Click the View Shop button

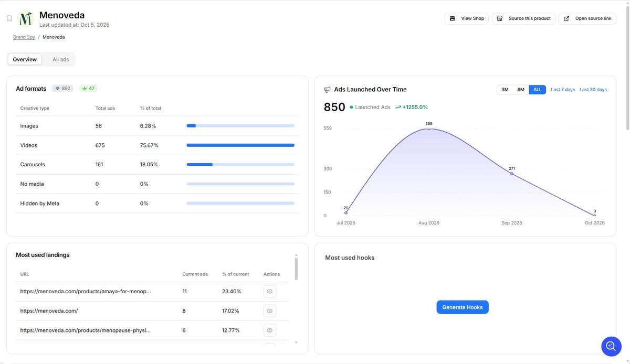tap(467, 18)
